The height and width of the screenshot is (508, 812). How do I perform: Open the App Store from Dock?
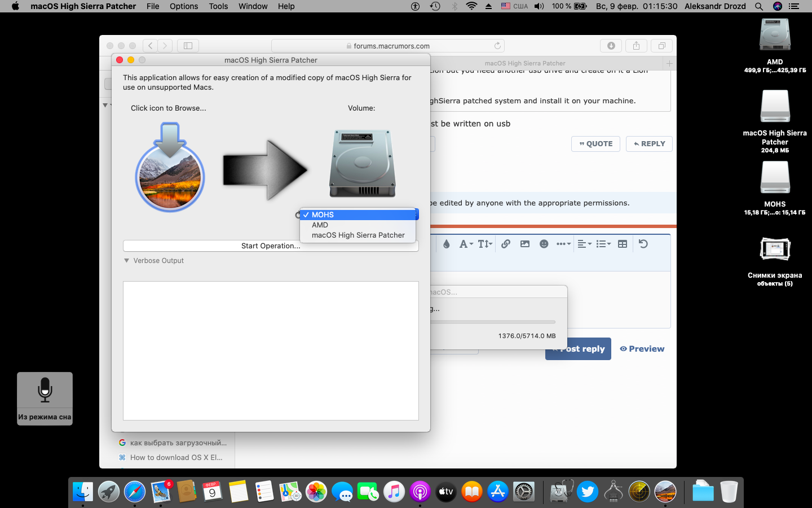498,492
